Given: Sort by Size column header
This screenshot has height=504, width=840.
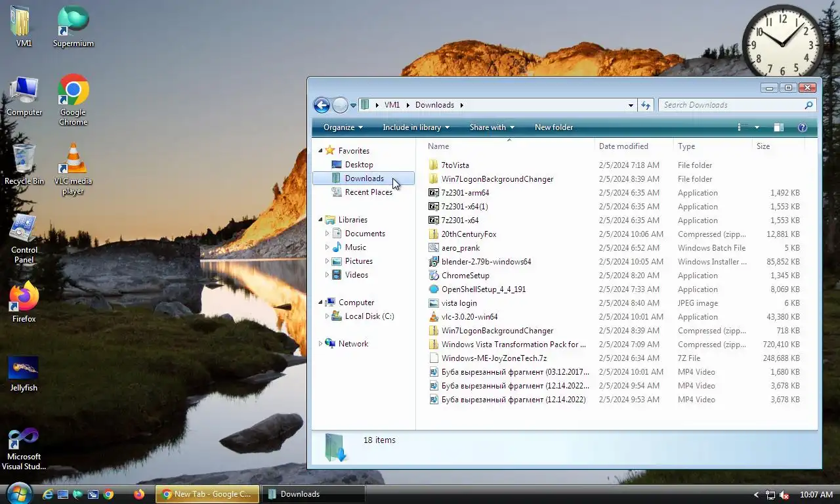Looking at the screenshot, I should [x=778, y=146].
